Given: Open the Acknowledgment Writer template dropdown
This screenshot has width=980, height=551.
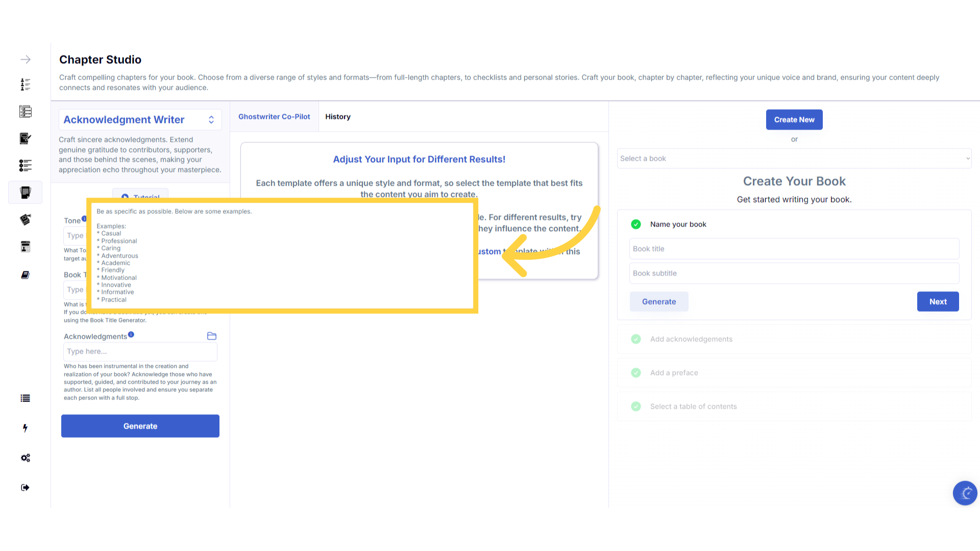Looking at the screenshot, I should (140, 120).
